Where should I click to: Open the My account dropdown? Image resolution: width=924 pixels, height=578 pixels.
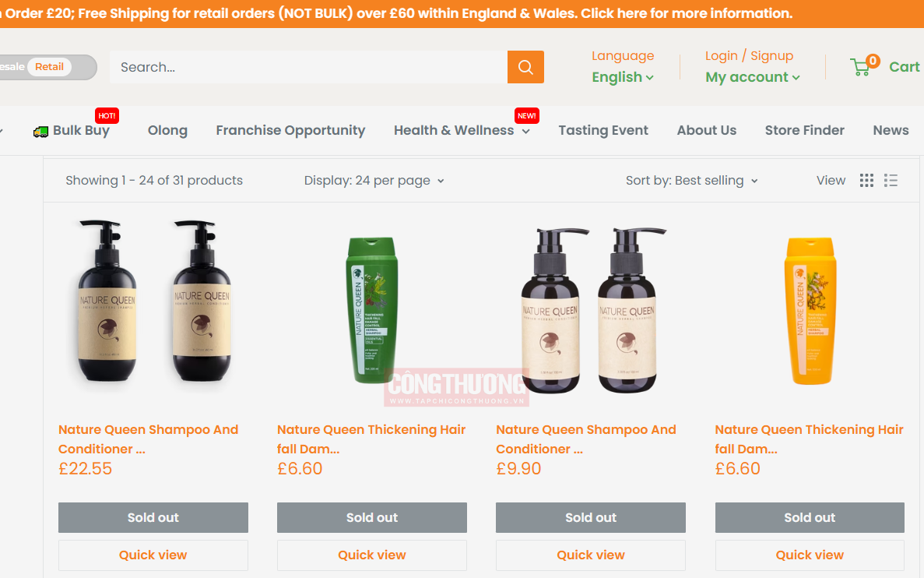click(x=753, y=77)
